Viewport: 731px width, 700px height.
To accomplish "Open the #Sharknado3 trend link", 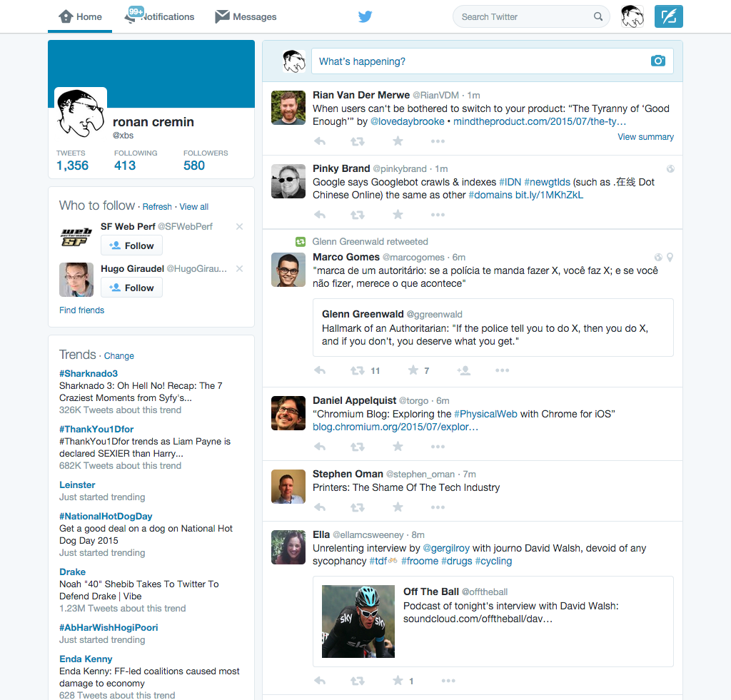I will pos(89,373).
